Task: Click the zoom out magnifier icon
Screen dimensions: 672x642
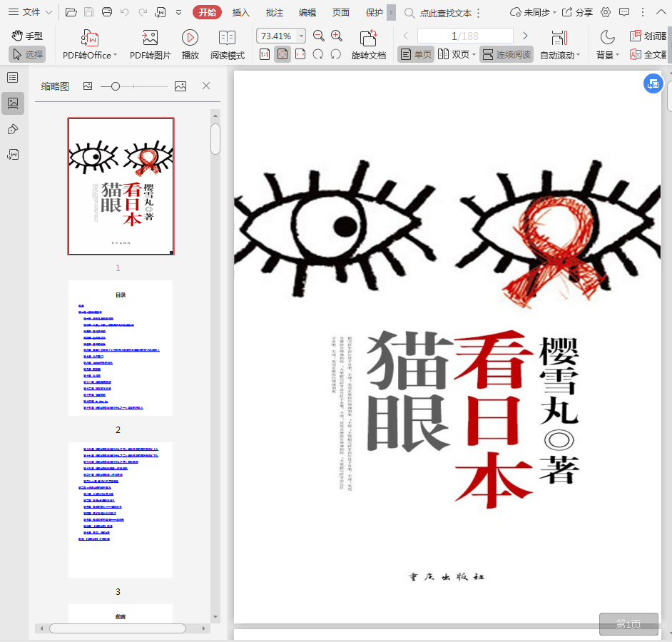Action: 318,36
